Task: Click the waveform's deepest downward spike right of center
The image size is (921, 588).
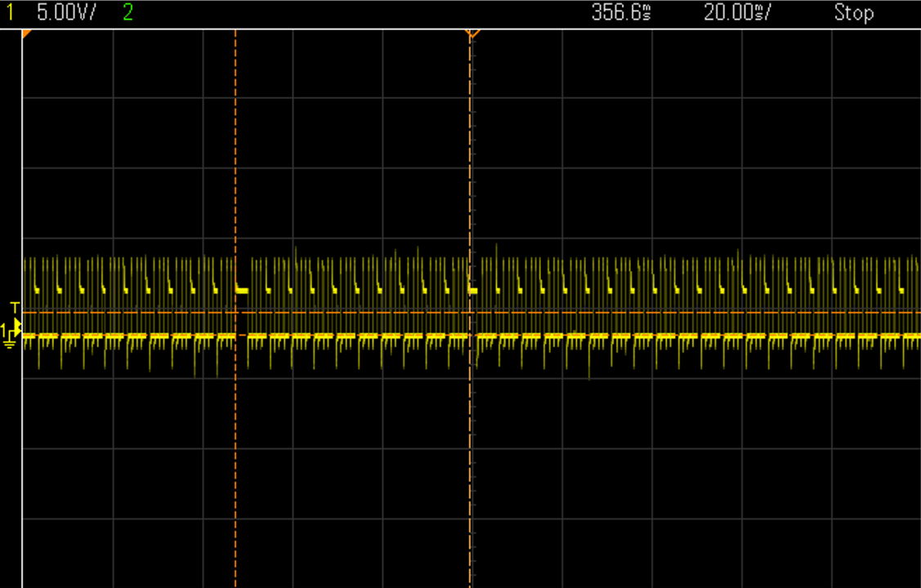Action: pyautogui.click(x=589, y=376)
